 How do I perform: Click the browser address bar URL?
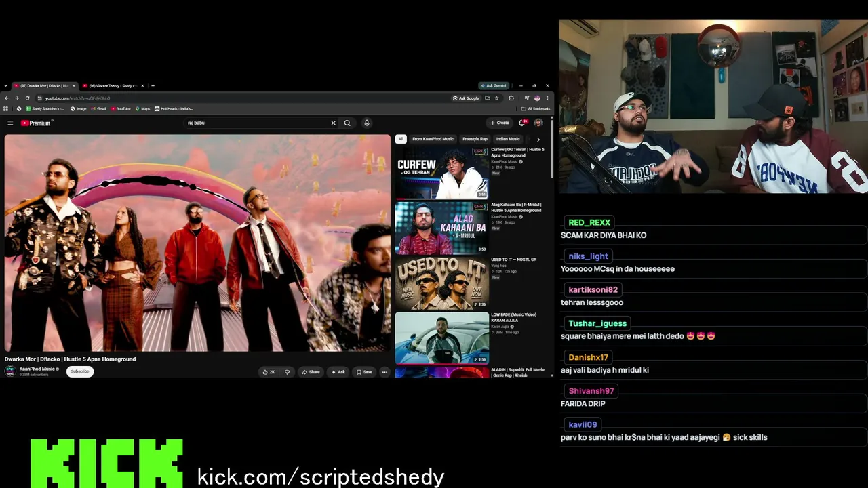[77, 98]
